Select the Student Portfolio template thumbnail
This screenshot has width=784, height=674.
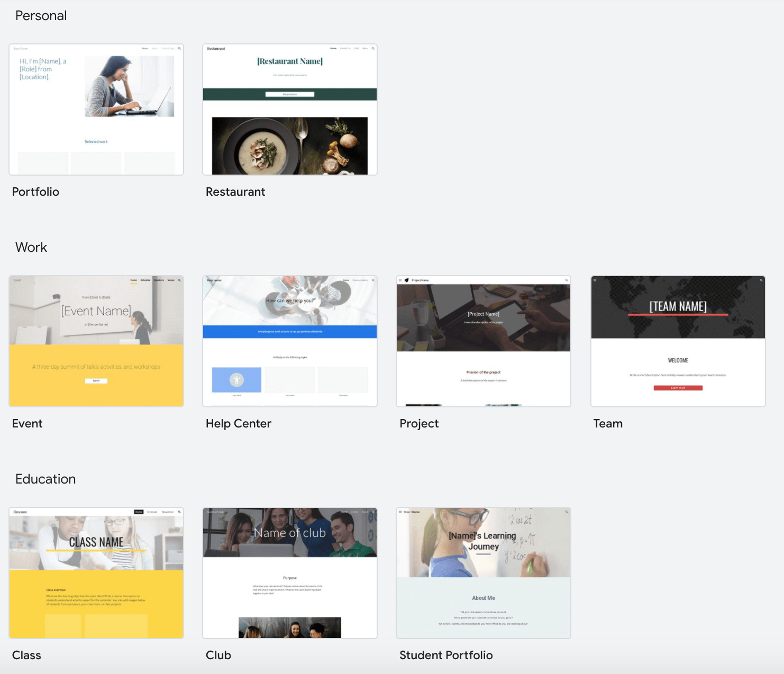pos(484,573)
